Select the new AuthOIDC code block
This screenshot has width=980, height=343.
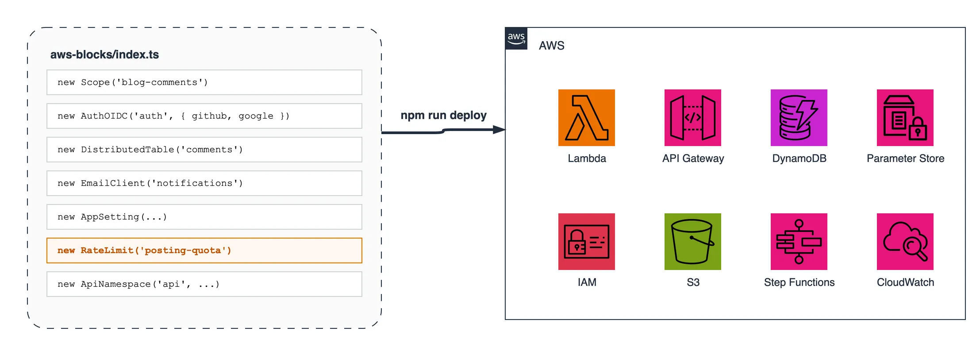(x=204, y=116)
